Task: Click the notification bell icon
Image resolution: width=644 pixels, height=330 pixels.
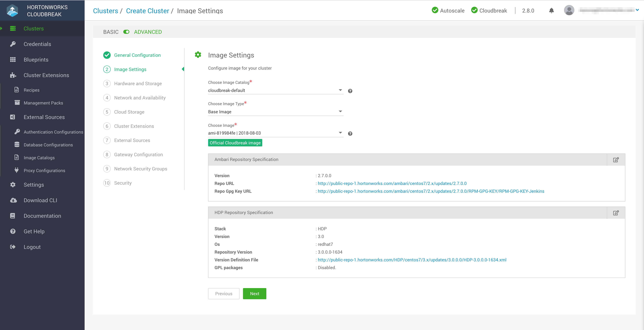Action: coord(551,10)
